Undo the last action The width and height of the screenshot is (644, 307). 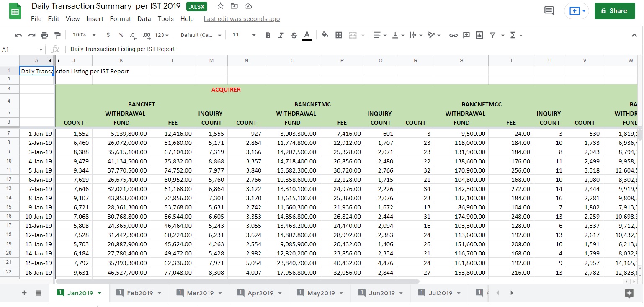[x=18, y=35]
